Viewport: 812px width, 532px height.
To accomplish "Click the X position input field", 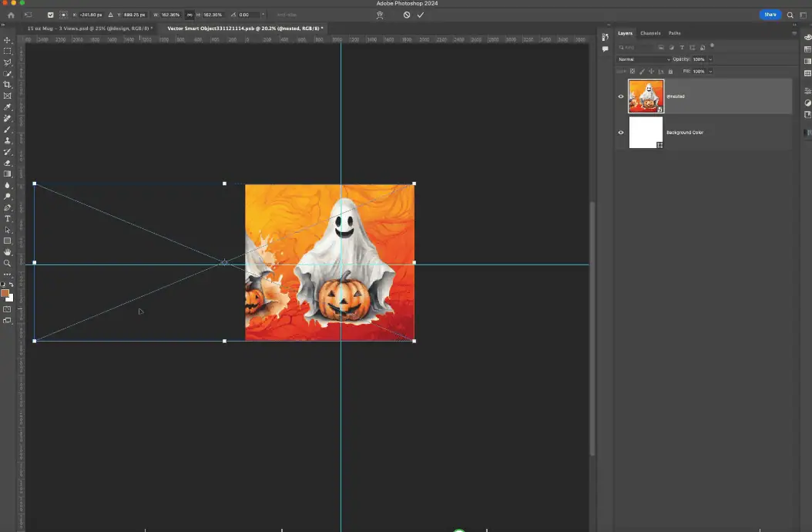I will click(x=92, y=15).
